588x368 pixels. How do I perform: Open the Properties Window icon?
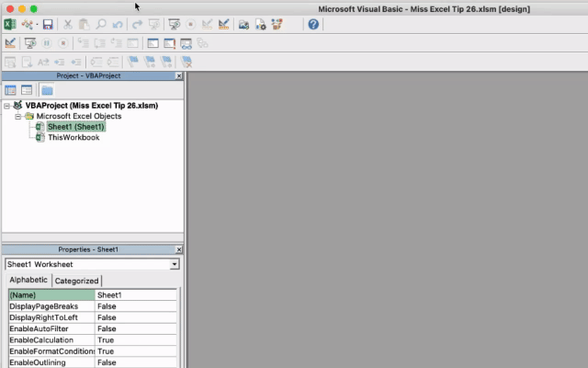tap(261, 25)
